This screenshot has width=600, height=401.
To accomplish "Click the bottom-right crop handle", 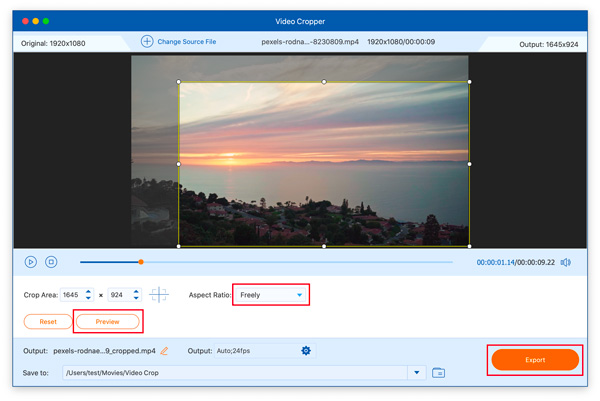I will 470,246.
